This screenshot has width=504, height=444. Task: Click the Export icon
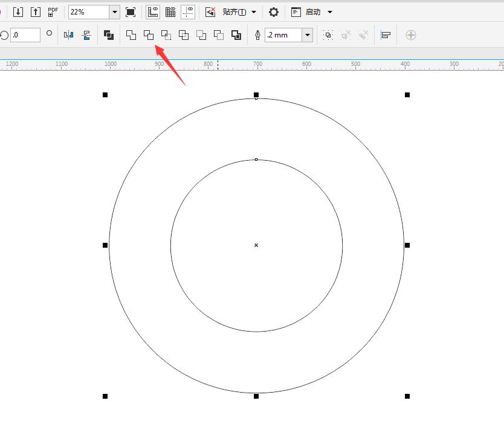(36, 12)
